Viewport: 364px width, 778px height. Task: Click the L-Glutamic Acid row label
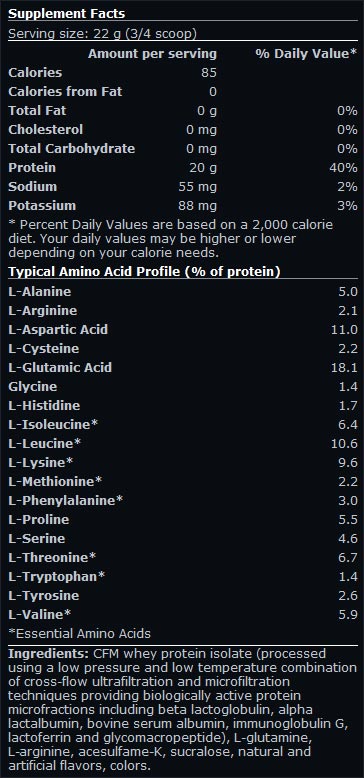click(x=60, y=367)
